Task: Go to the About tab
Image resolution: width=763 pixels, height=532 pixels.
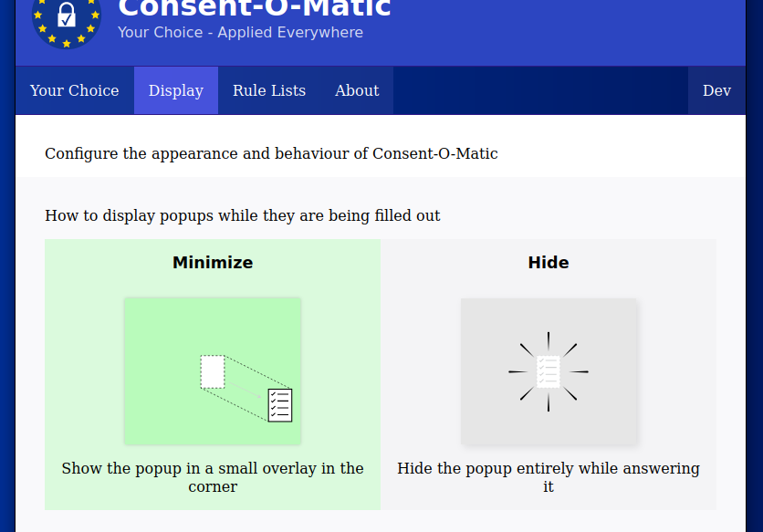Action: pos(357,90)
